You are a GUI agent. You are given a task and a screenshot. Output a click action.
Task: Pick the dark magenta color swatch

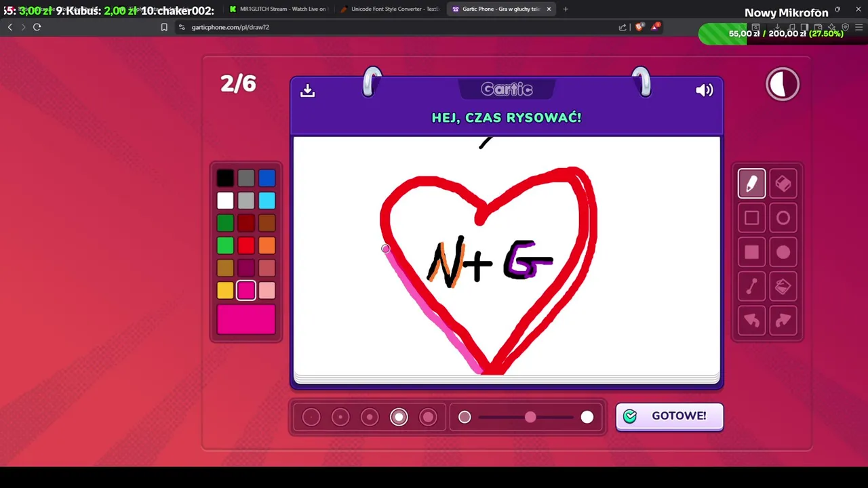coord(246,268)
